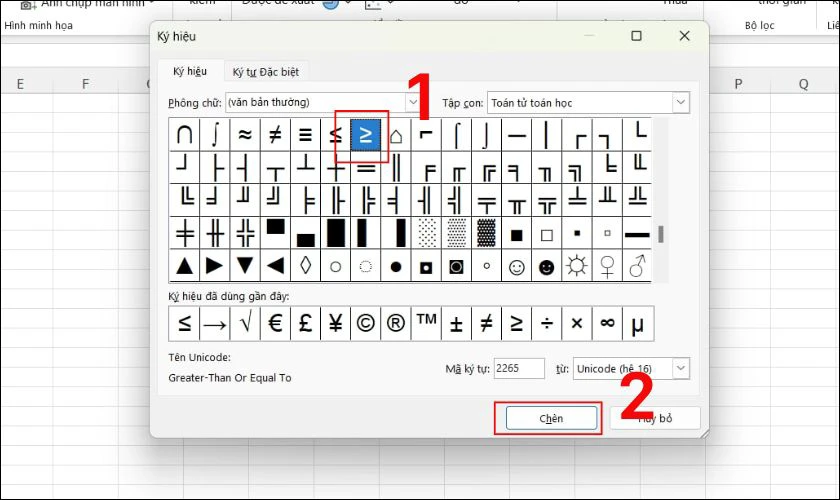
Task: Click the Mã ký tự code field
Action: [519, 368]
